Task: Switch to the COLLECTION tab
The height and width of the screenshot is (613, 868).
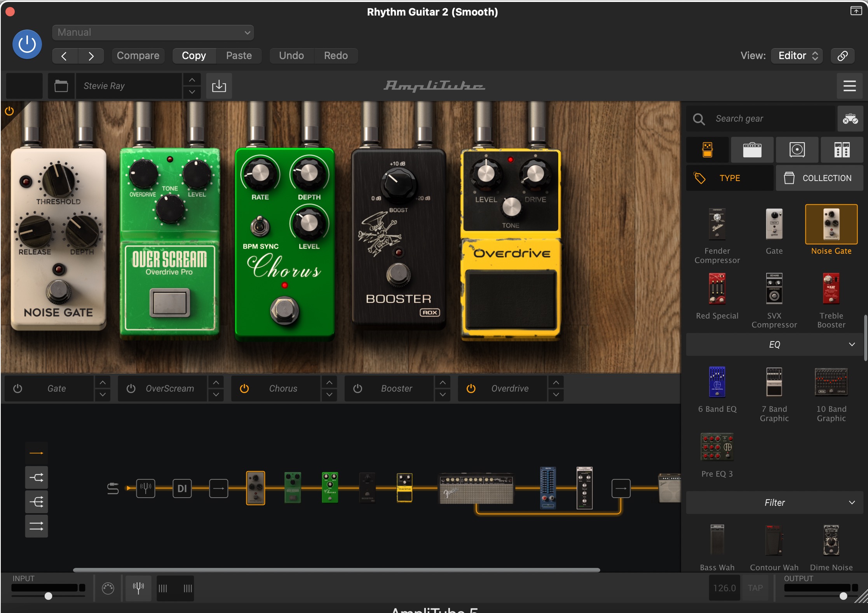Action: click(819, 178)
